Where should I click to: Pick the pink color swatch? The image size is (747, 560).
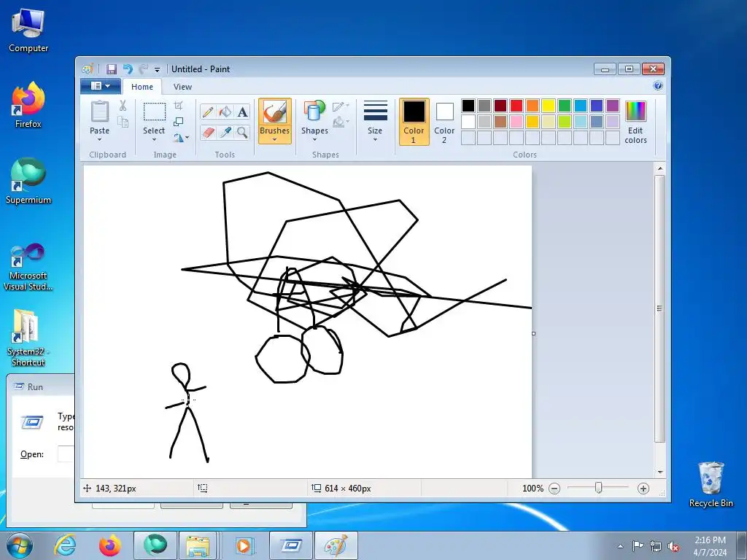516,122
